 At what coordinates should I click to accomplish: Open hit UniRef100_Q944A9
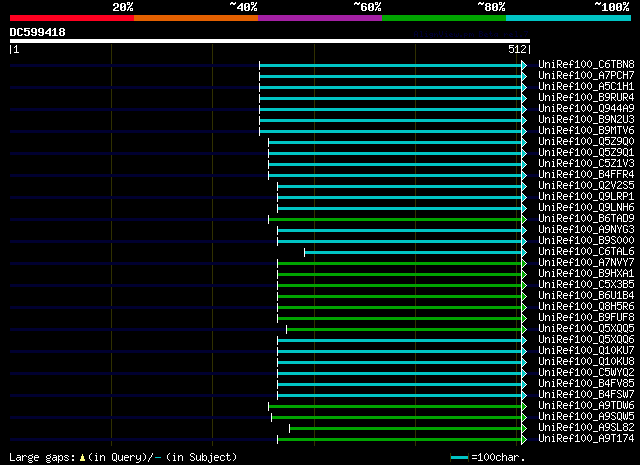(x=586, y=109)
